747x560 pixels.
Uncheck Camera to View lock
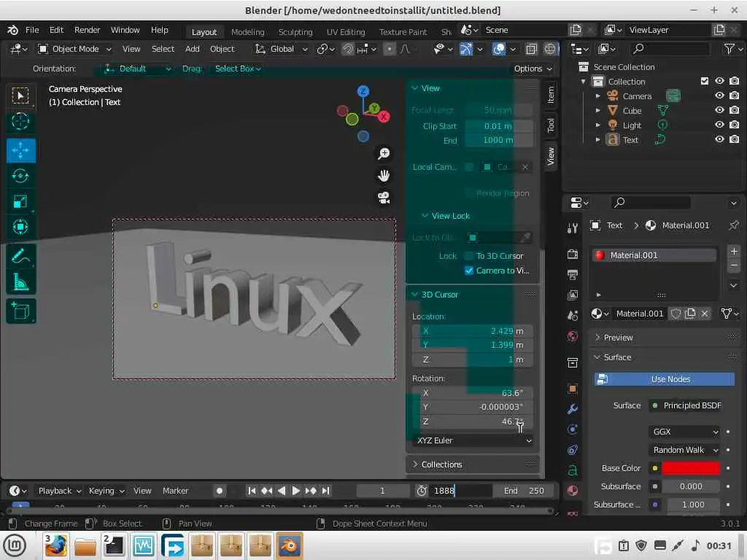[x=469, y=271]
